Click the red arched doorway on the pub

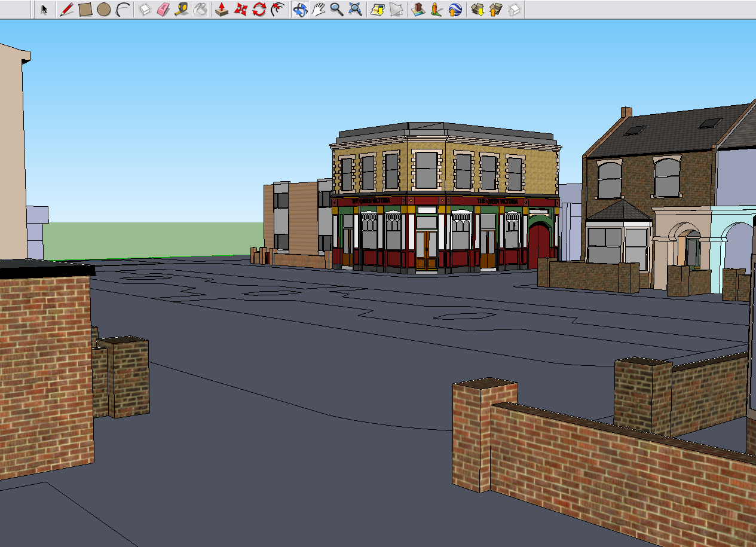point(539,244)
